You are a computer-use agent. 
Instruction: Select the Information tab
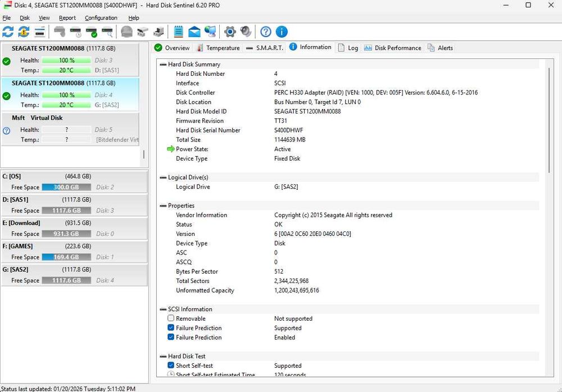pyautogui.click(x=310, y=47)
